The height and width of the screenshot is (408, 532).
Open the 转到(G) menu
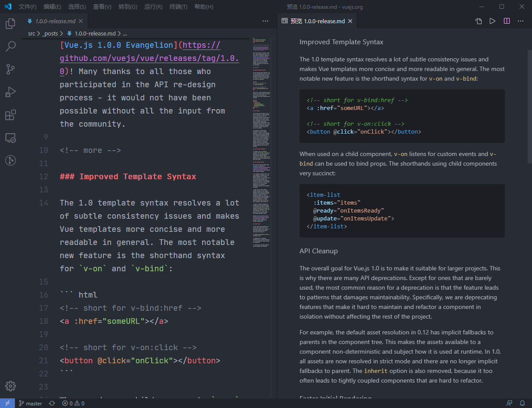[x=128, y=7]
